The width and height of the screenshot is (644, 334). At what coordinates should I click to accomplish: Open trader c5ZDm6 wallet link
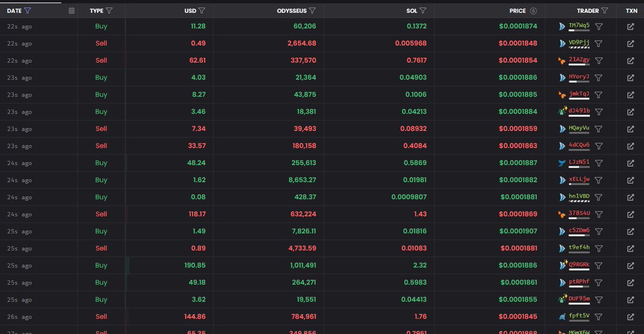click(x=579, y=231)
